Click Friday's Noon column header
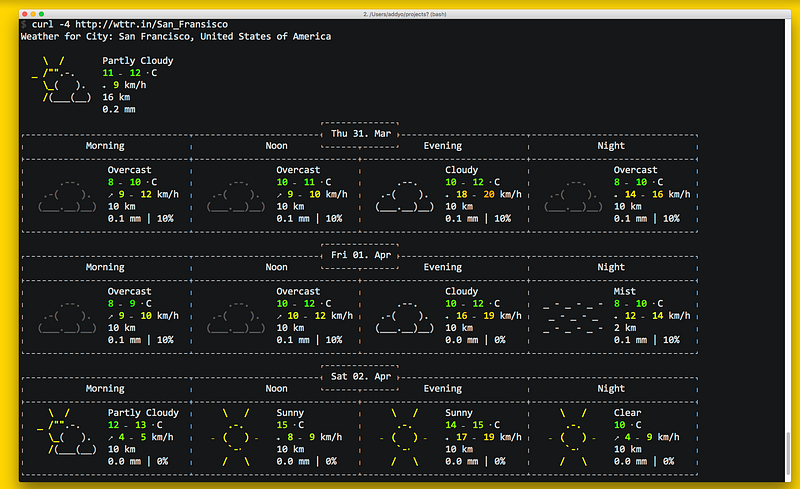 [275, 268]
